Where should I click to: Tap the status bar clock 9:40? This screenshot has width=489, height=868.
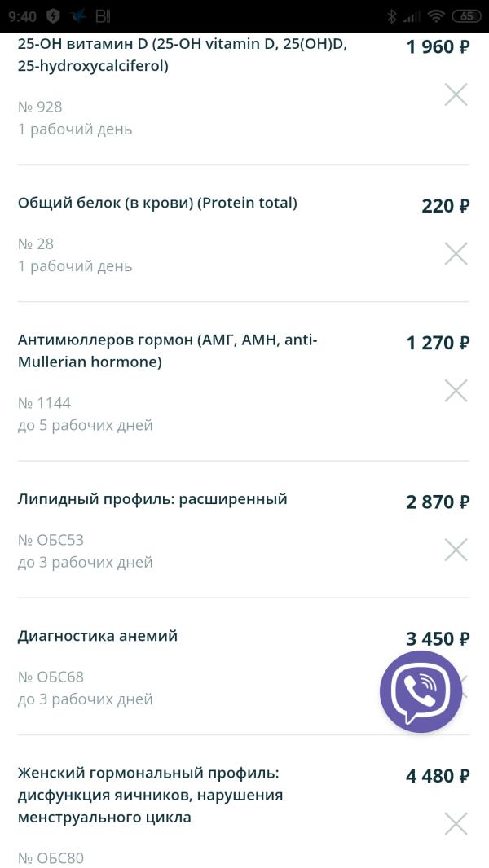pyautogui.click(x=23, y=16)
